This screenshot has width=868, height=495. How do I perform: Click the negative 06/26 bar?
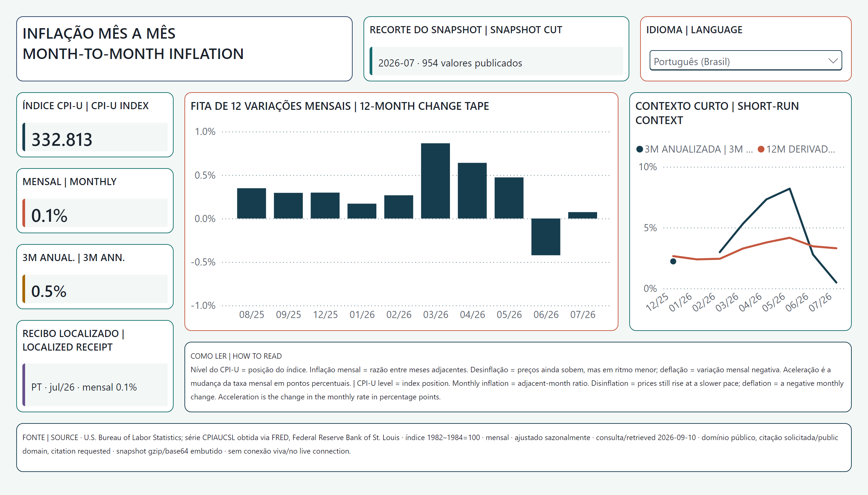[x=546, y=237]
